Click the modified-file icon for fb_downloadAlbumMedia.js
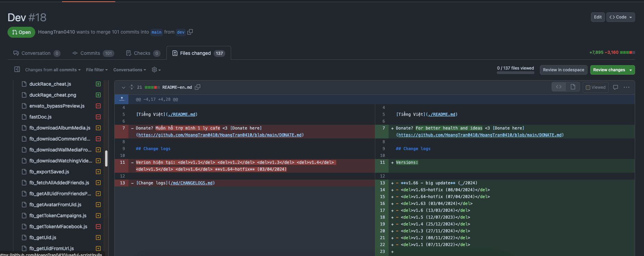 (98, 128)
